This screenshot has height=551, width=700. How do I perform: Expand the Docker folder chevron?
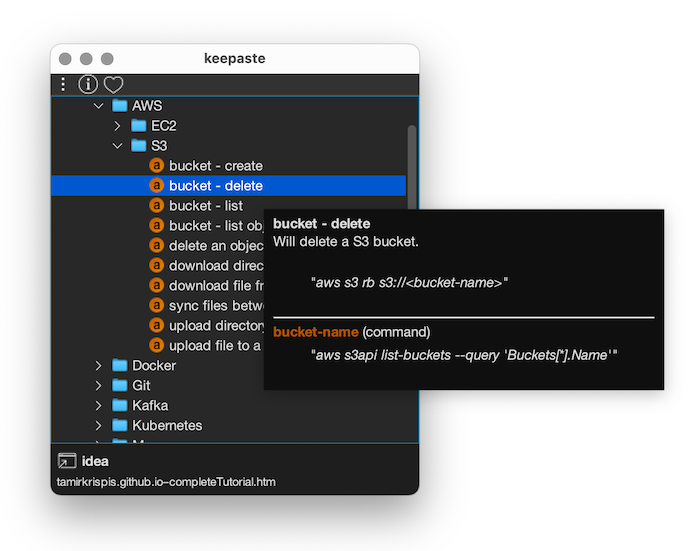coord(99,366)
